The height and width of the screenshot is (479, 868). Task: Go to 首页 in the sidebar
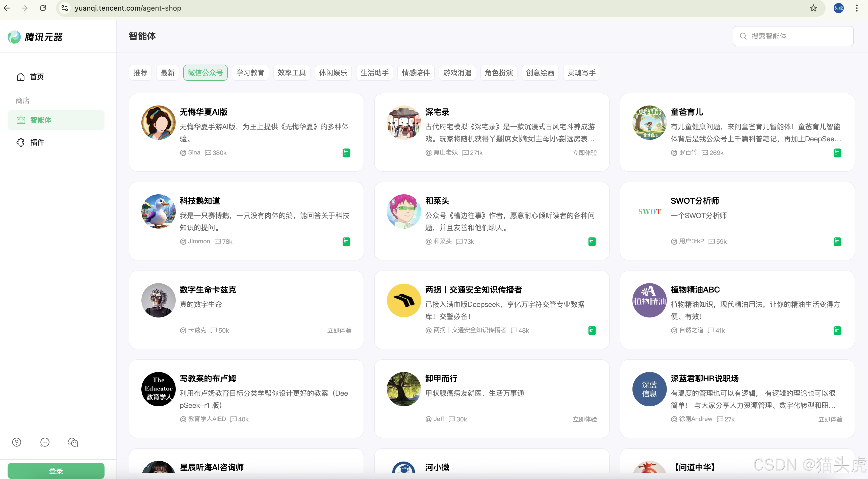click(36, 77)
